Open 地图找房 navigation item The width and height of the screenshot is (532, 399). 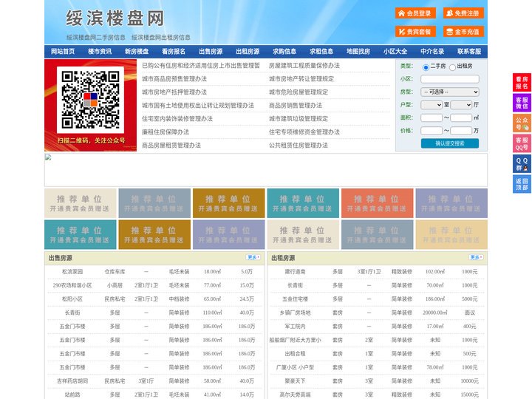point(358,52)
